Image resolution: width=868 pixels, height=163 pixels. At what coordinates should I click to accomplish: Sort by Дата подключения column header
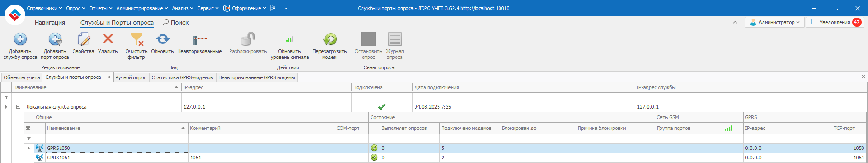point(524,87)
